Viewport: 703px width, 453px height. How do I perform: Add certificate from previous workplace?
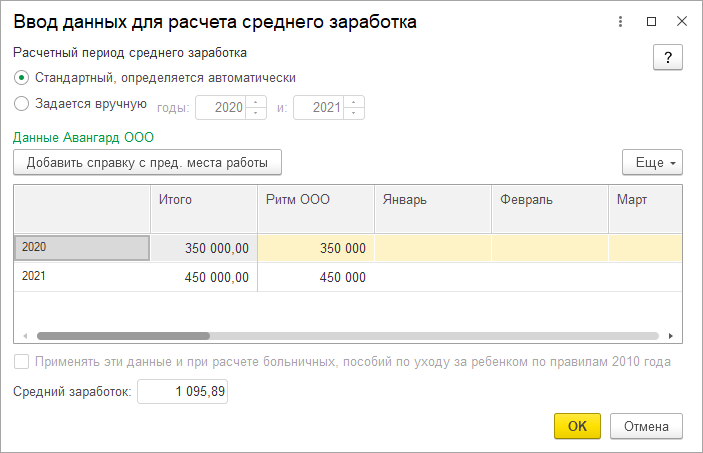147,162
